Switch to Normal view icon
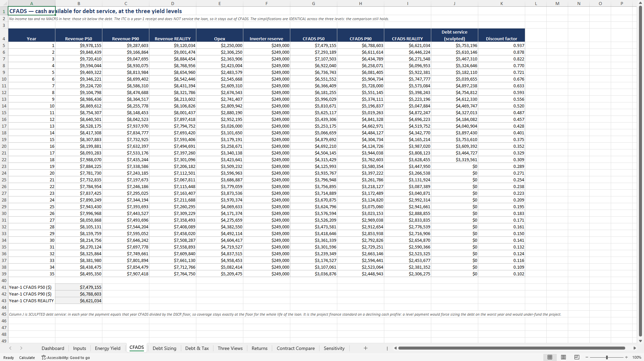The image size is (644, 361). (550, 357)
